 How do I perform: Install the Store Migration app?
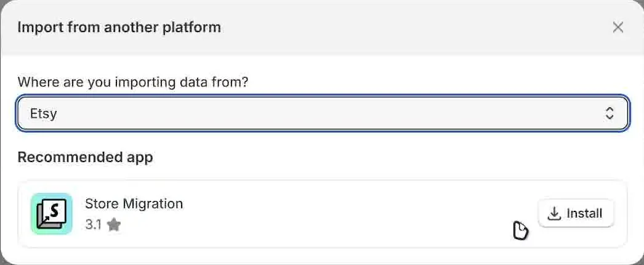pos(576,213)
